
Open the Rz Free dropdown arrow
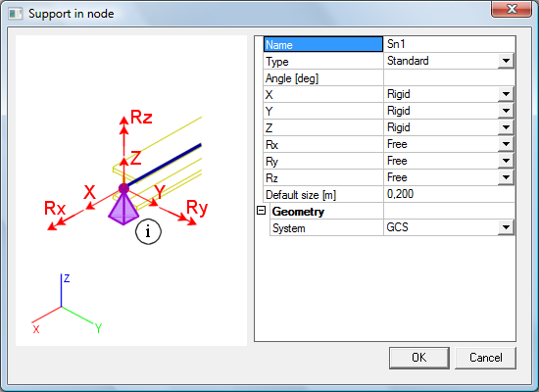pyautogui.click(x=506, y=177)
